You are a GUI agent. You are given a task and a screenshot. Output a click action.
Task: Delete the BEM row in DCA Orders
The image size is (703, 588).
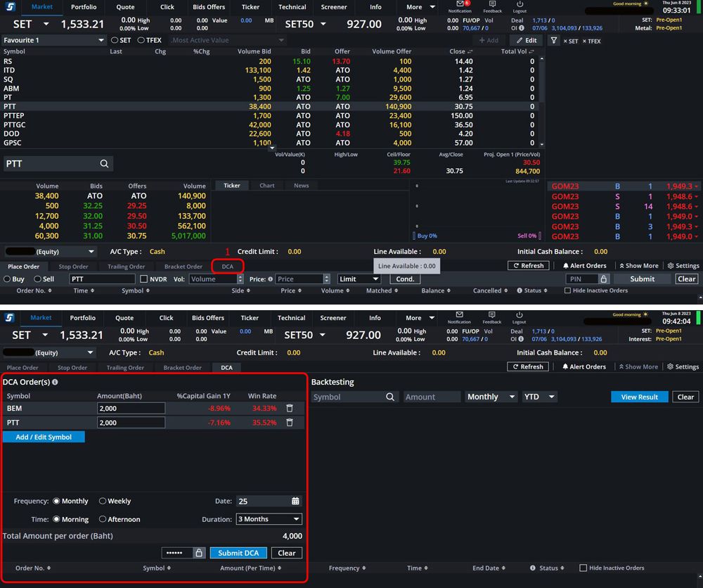point(290,408)
